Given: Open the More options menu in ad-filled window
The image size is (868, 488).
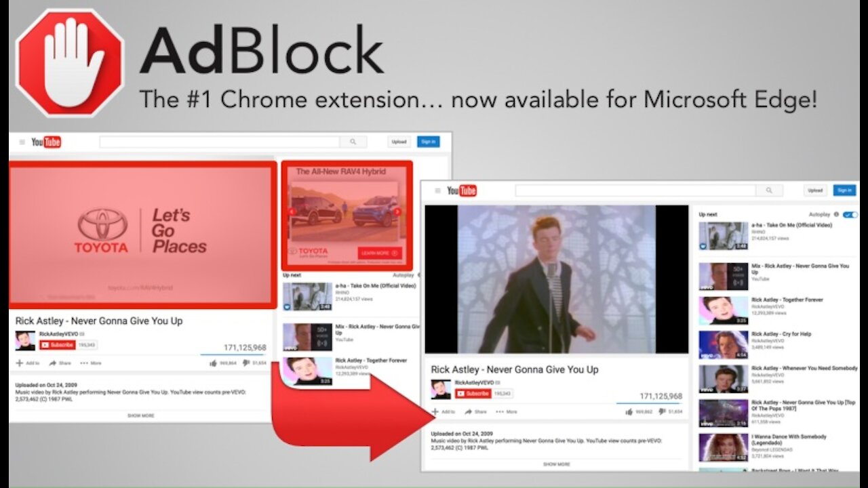Looking at the screenshot, I should point(90,363).
